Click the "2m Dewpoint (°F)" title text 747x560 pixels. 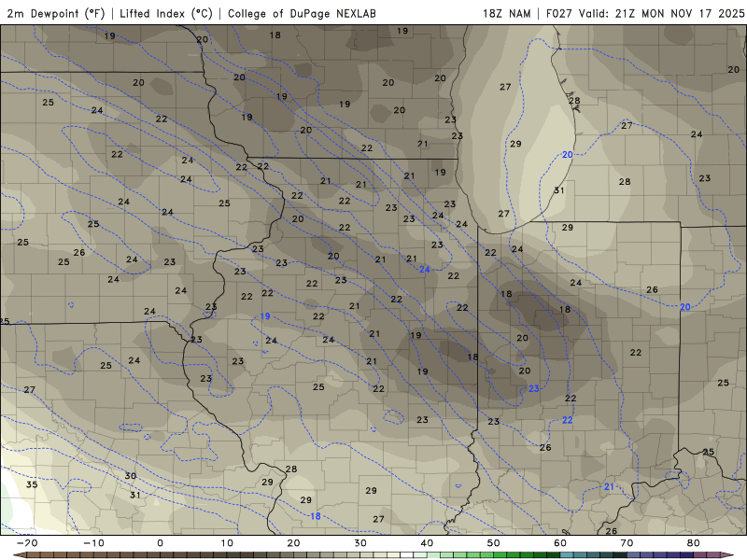[x=56, y=13]
